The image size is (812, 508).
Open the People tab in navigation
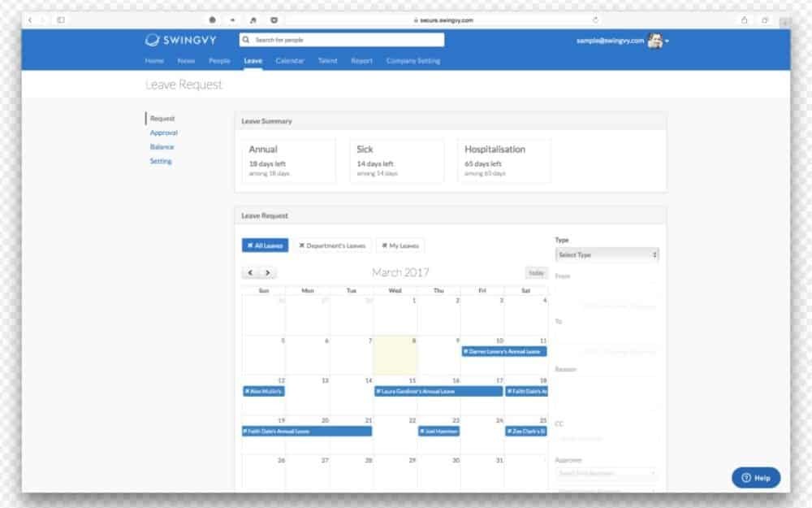pos(219,61)
